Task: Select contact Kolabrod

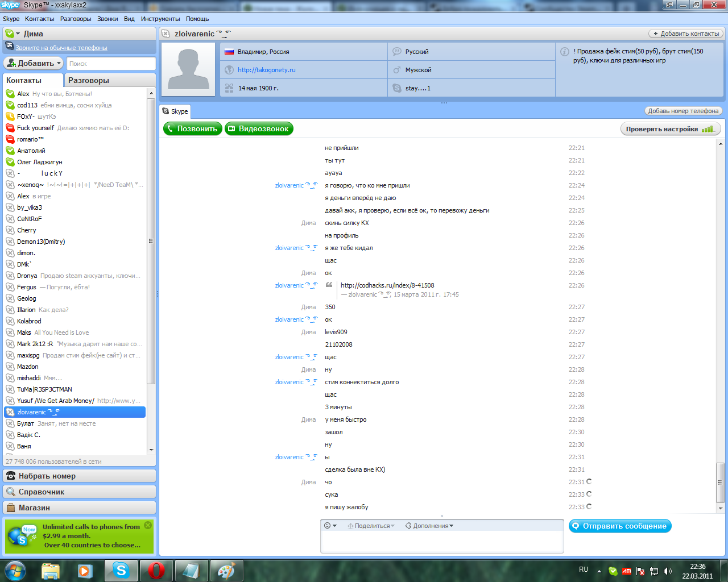Action: pos(75,321)
